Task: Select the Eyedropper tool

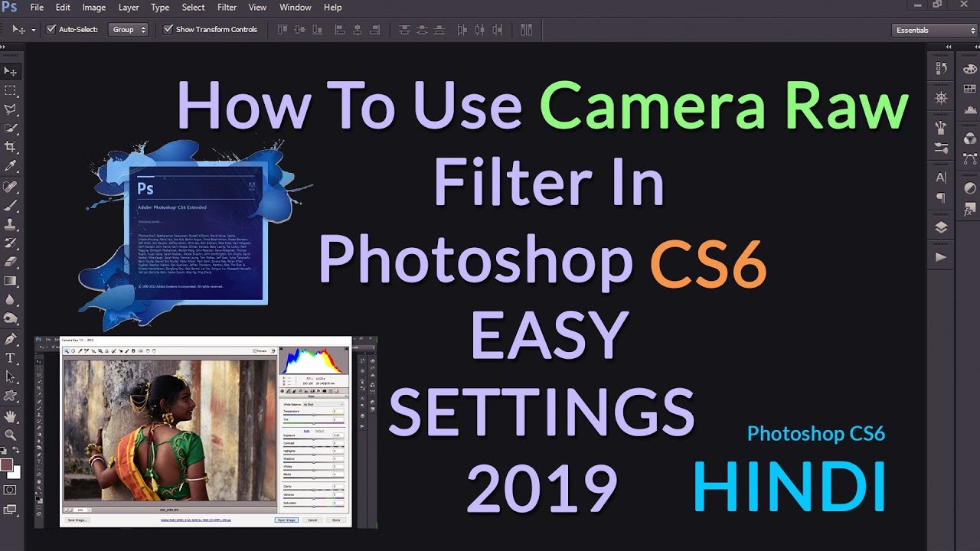Action: (x=11, y=165)
